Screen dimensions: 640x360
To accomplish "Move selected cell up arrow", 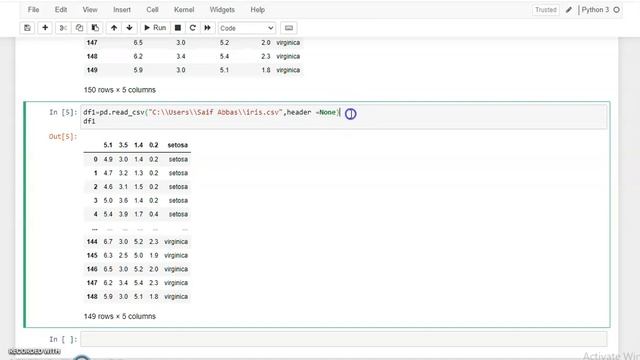I will 114,28.
